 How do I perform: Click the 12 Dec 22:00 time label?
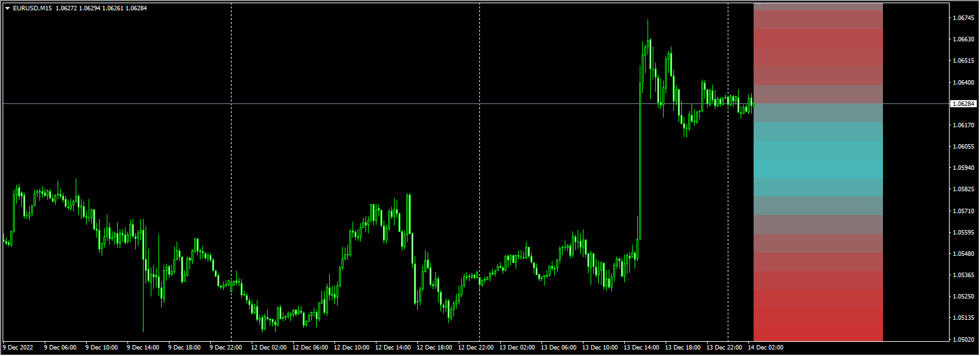point(475,348)
